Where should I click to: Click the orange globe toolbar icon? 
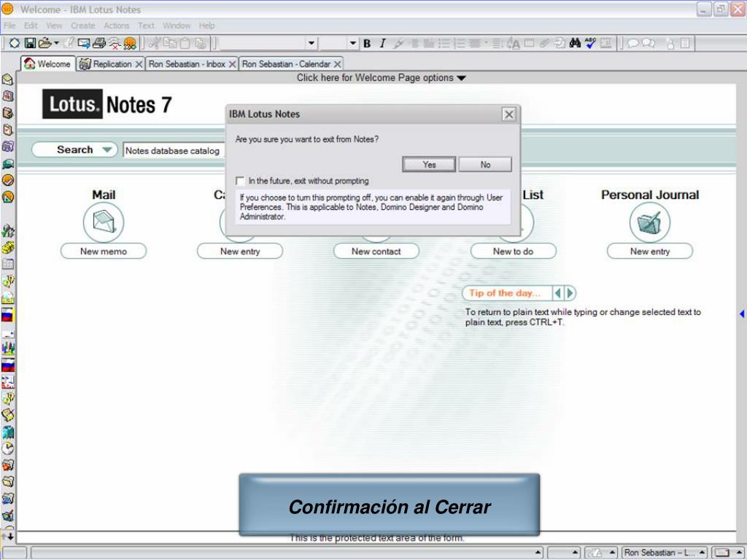click(x=130, y=44)
